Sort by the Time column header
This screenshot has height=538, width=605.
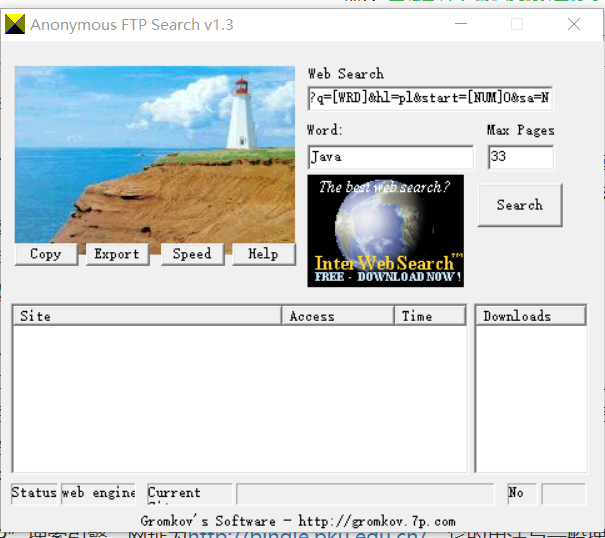coord(430,316)
